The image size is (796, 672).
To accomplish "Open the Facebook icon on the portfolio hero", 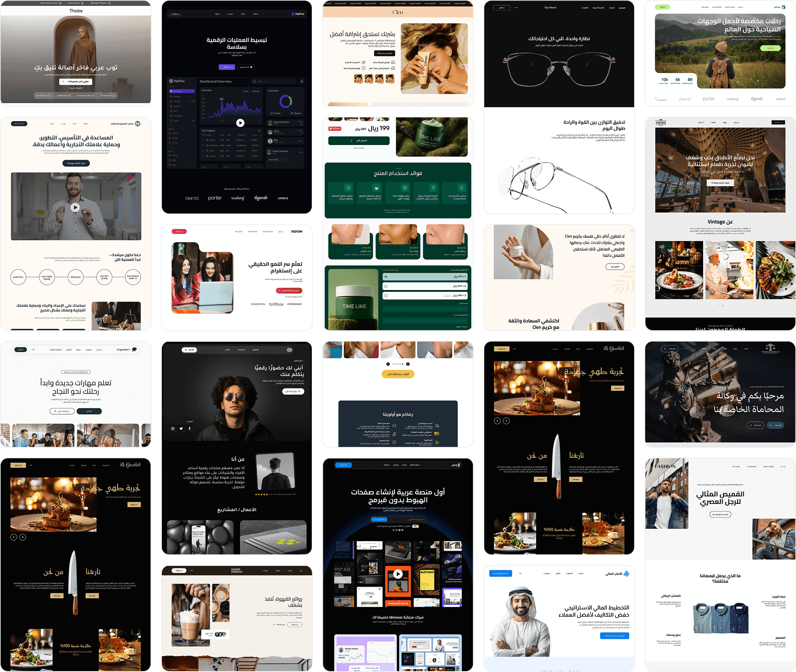I will pos(190,428).
